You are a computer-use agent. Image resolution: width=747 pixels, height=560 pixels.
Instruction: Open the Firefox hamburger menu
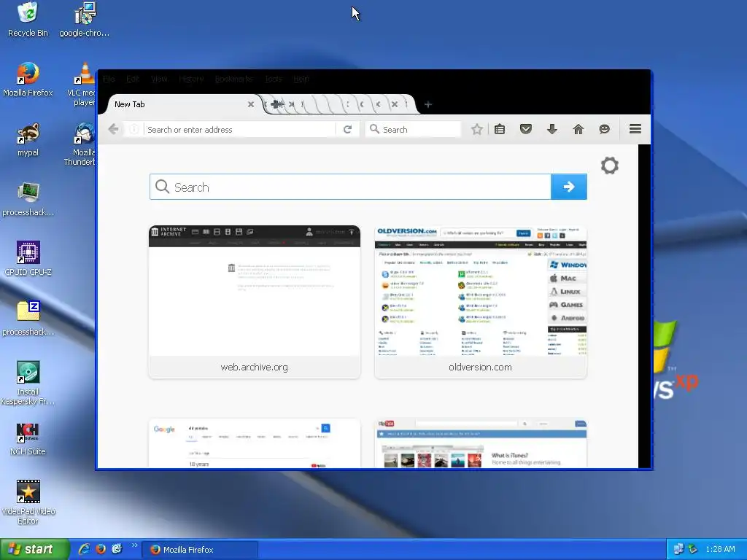point(635,129)
